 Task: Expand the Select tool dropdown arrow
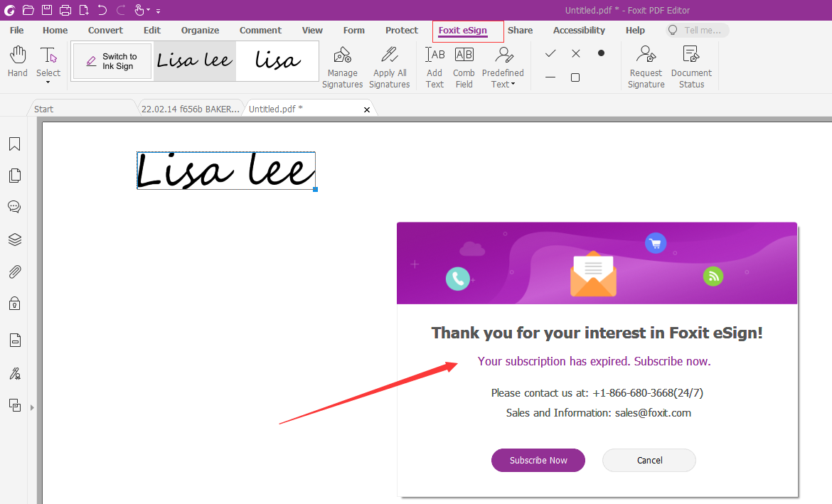(48, 82)
